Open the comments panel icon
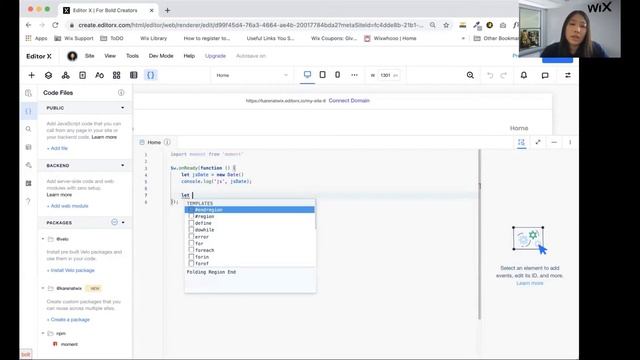 pyautogui.click(x=545, y=75)
